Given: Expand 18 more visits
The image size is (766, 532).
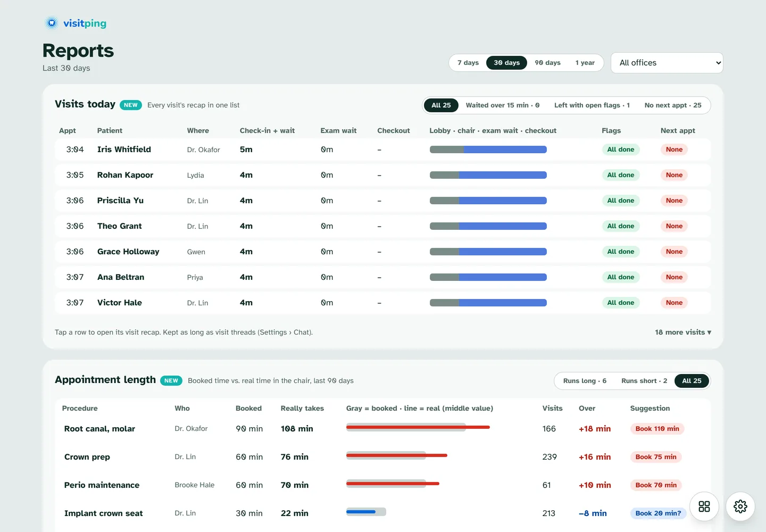Looking at the screenshot, I should click(x=683, y=332).
